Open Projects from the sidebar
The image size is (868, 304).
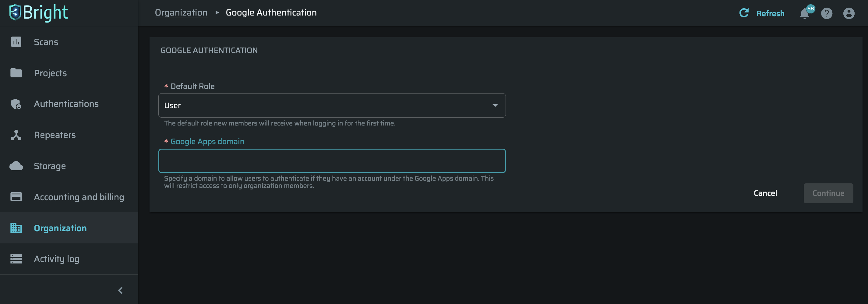pos(69,73)
